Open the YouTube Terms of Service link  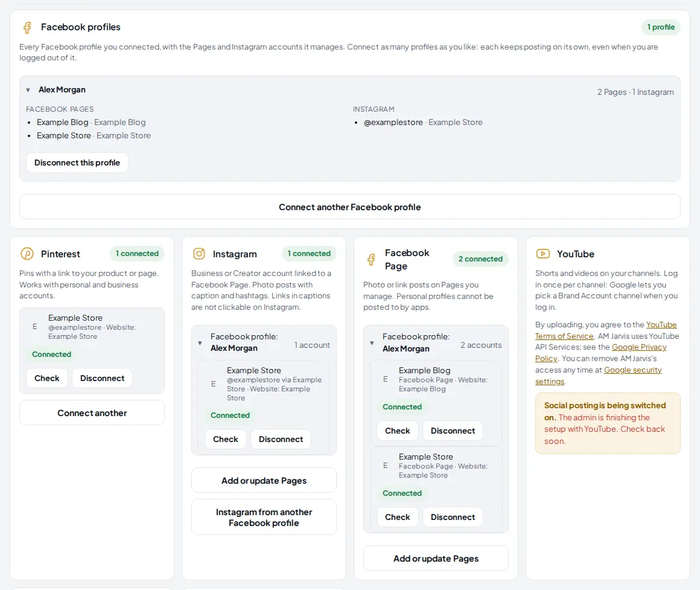point(564,336)
